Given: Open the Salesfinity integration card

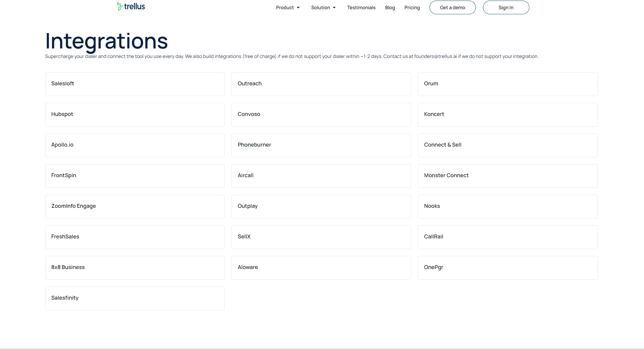Looking at the screenshot, I should (135, 298).
